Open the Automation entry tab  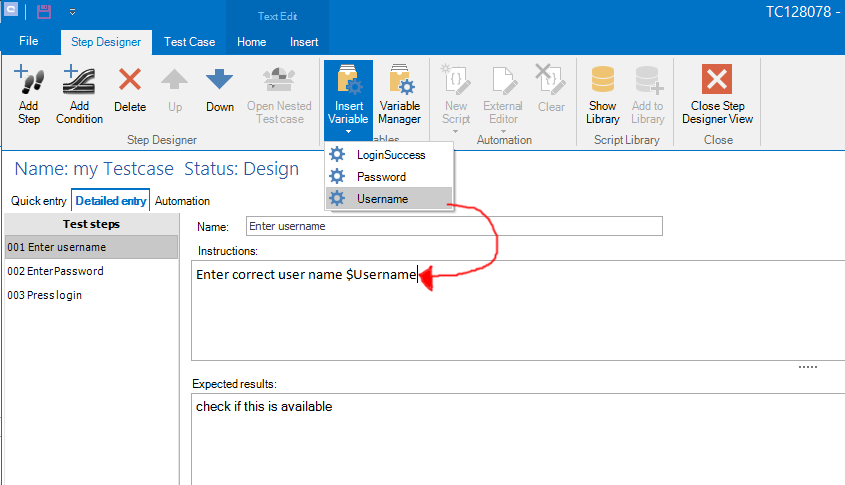[x=182, y=201]
